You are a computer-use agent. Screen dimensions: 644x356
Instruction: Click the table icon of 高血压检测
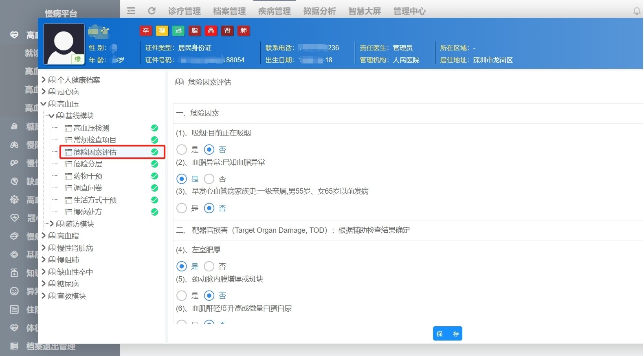coord(68,128)
